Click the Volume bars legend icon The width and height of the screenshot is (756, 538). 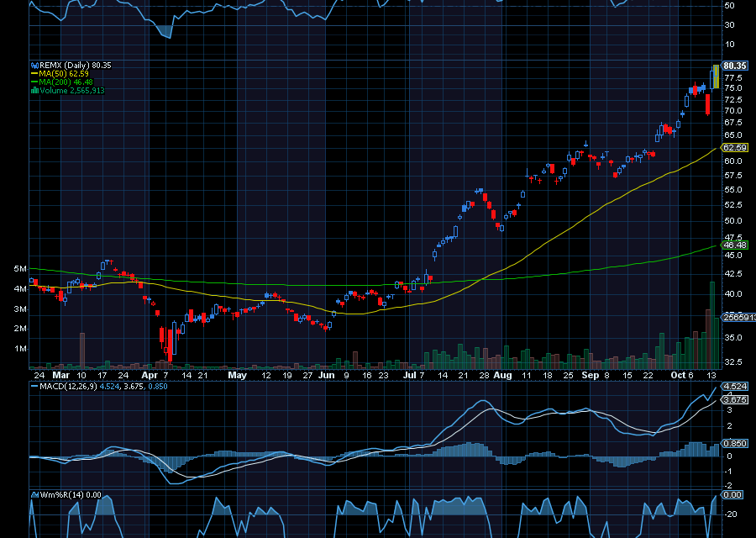[x=34, y=90]
